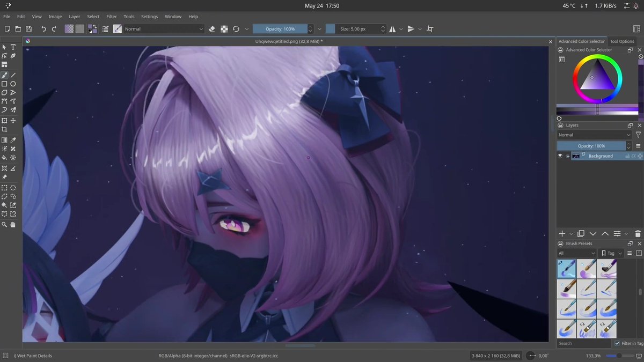Click the Undo arrow icon

tap(43, 29)
